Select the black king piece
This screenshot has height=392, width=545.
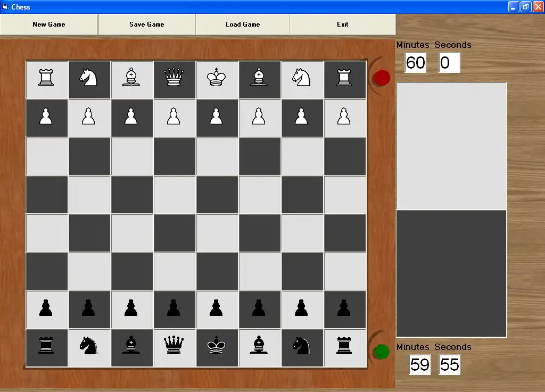point(216,345)
